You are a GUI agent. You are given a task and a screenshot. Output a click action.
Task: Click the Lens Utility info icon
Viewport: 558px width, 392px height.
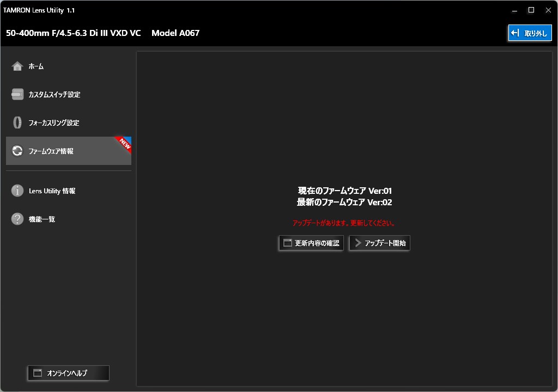17,191
